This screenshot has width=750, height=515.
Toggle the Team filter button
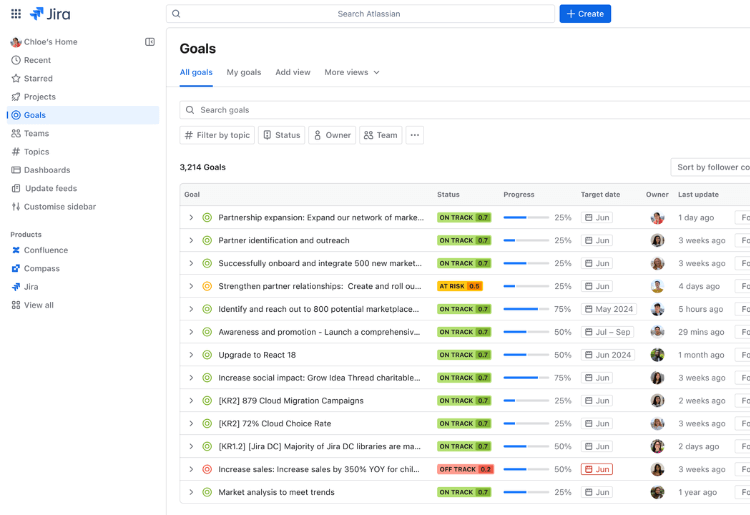click(x=380, y=135)
